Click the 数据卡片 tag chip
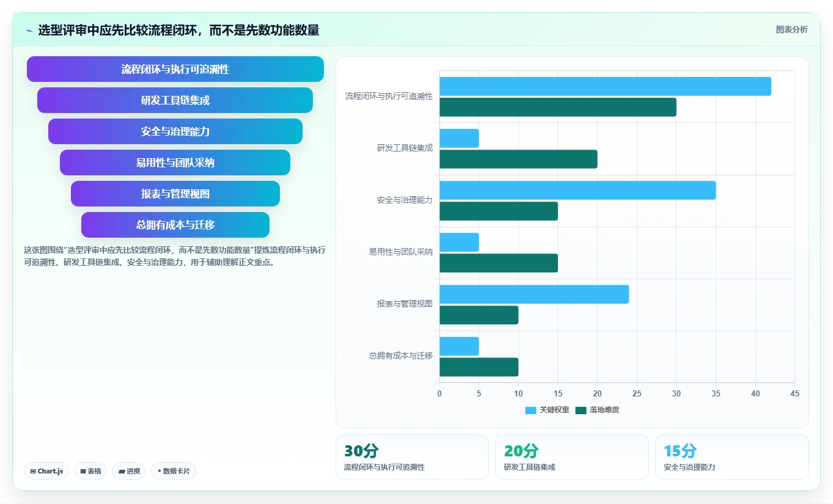Image resolution: width=833 pixels, height=504 pixels. [174, 471]
